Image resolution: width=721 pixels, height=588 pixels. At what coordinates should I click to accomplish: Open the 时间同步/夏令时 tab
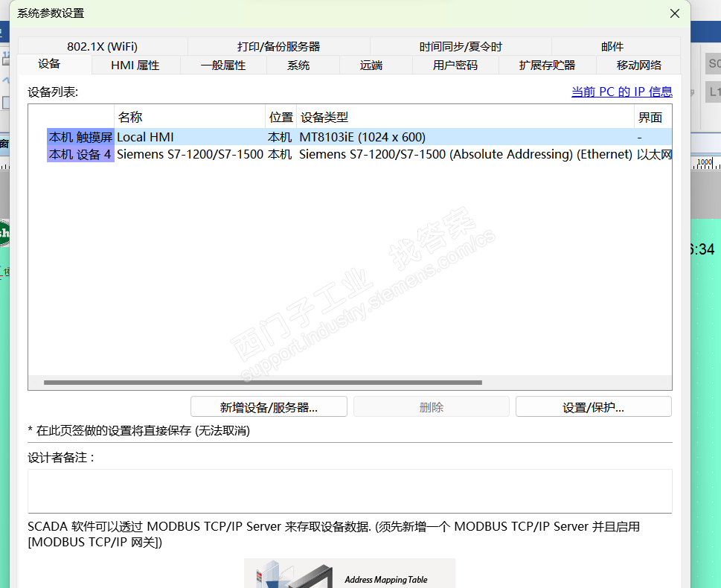click(461, 46)
